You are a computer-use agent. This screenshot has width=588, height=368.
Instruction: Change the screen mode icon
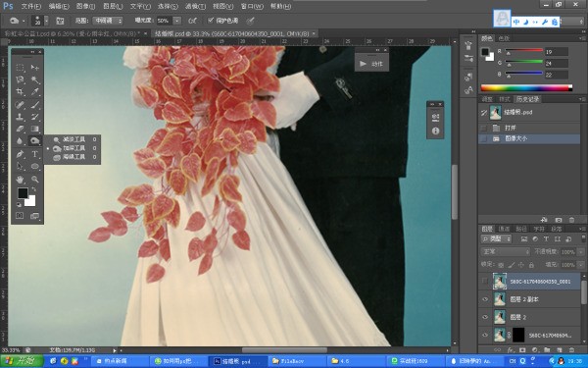click(x=34, y=216)
